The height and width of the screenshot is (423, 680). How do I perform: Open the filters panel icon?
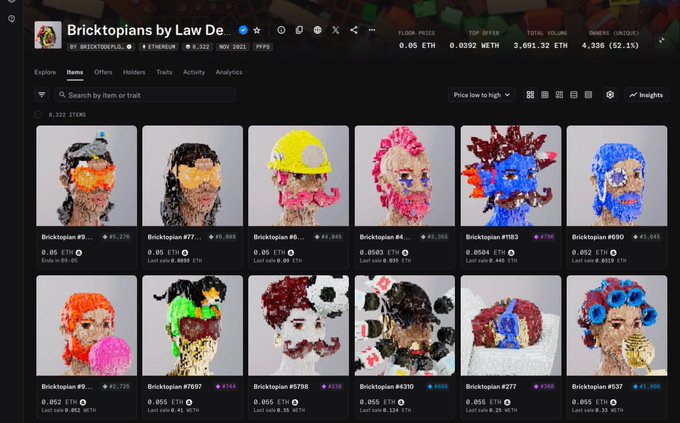click(42, 95)
